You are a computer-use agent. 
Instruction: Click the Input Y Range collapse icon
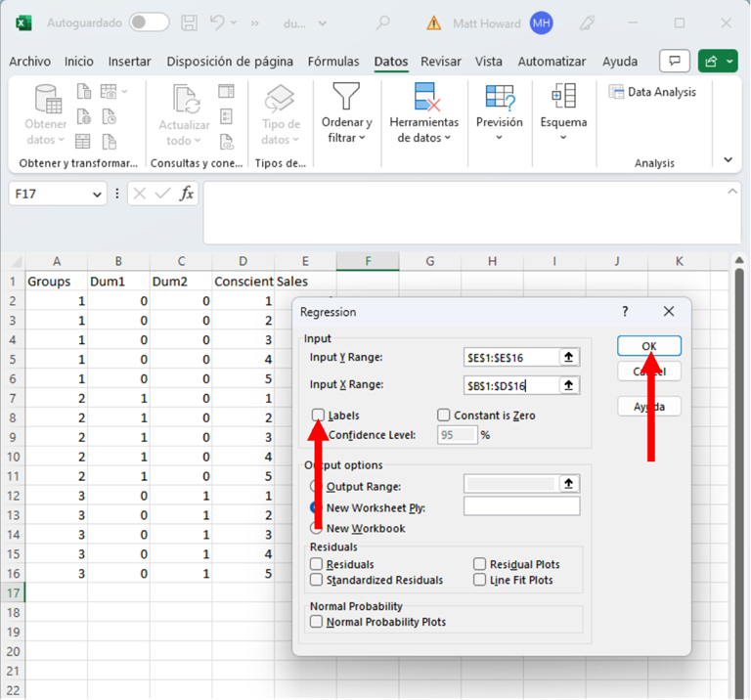(x=568, y=358)
